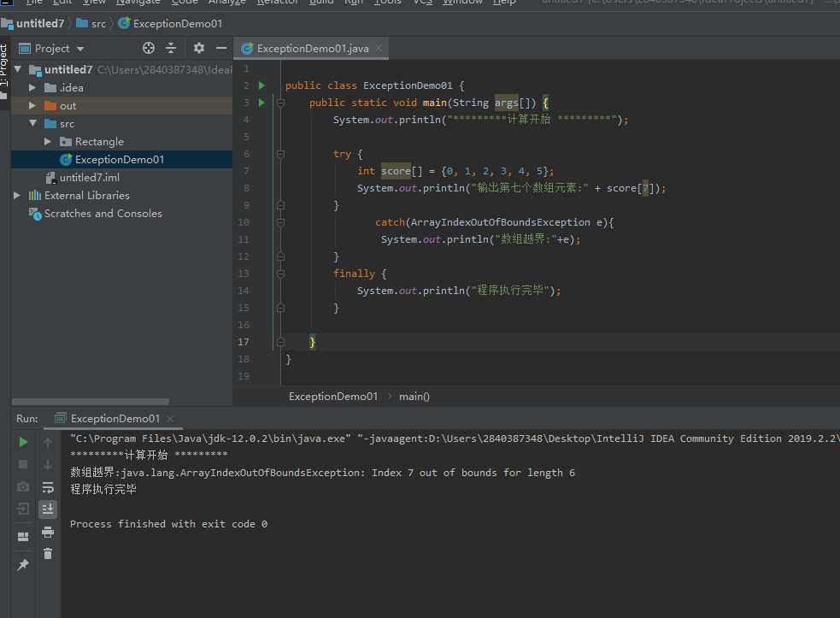Viewport: 840px width, 618px height.
Task: Expand the Rectangle package
Action: pos(48,142)
